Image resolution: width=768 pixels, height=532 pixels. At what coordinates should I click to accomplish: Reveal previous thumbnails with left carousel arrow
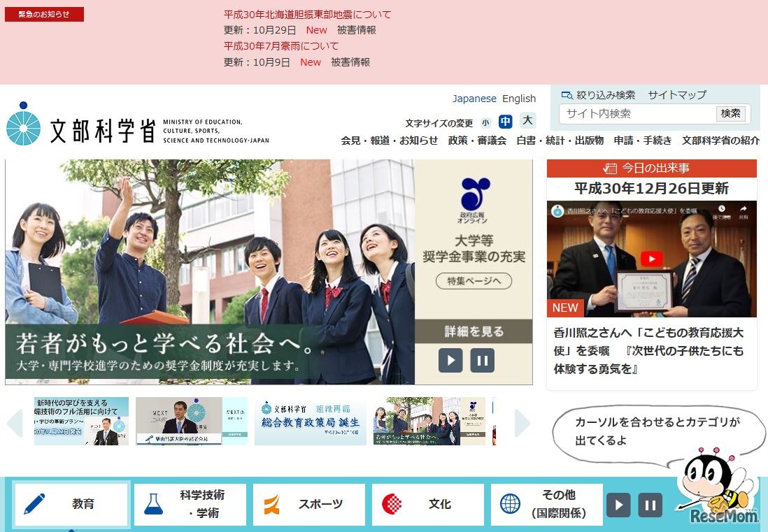tap(15, 423)
